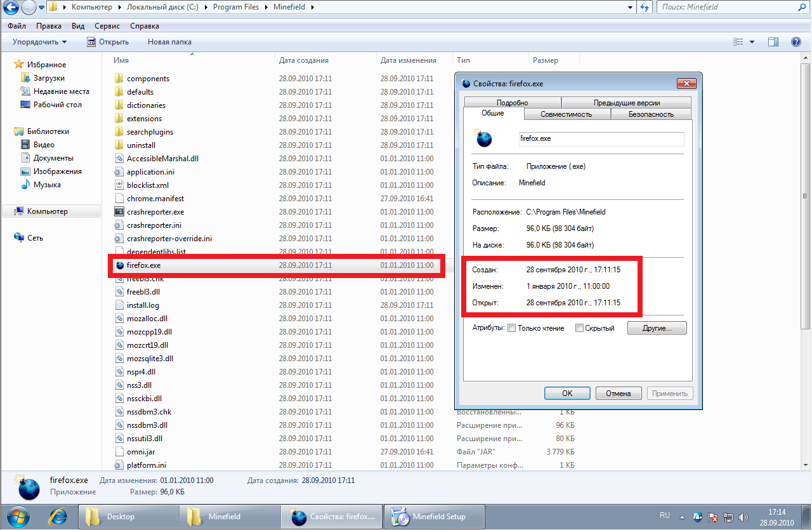Click the Minefield bomb icon in the Properties dialog
The image size is (812, 530).
pos(484,138)
